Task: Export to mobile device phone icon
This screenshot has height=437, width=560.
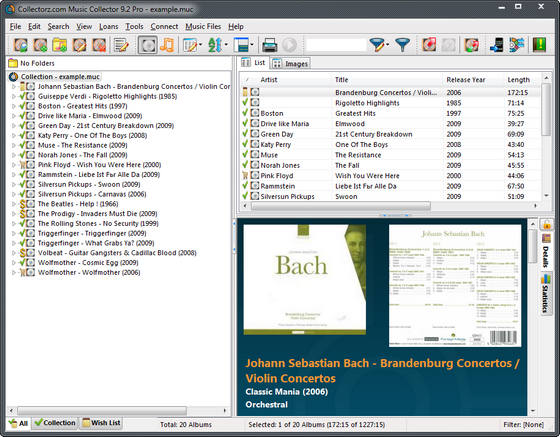Action: [497, 45]
